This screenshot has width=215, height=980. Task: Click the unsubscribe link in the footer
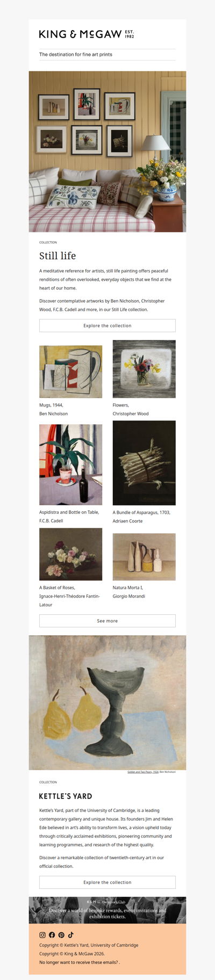[x=79, y=962]
